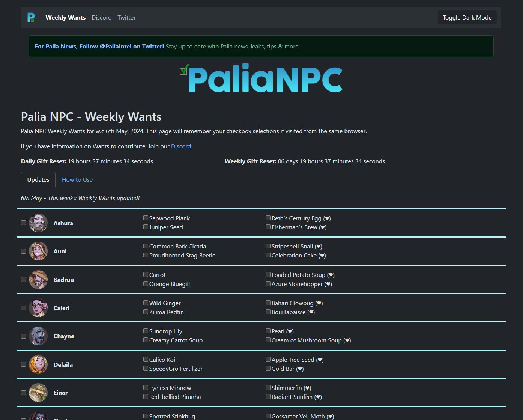Switch to the How to Use tab
This screenshot has height=420, width=523.
[77, 179]
